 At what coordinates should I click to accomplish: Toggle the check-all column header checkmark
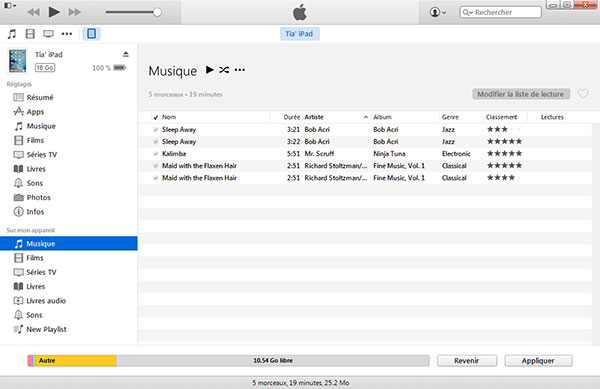click(156, 117)
